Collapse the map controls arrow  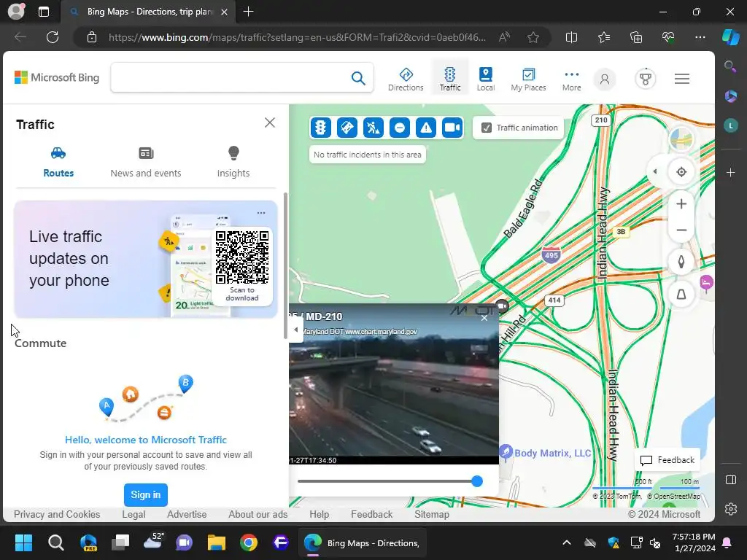click(x=655, y=171)
